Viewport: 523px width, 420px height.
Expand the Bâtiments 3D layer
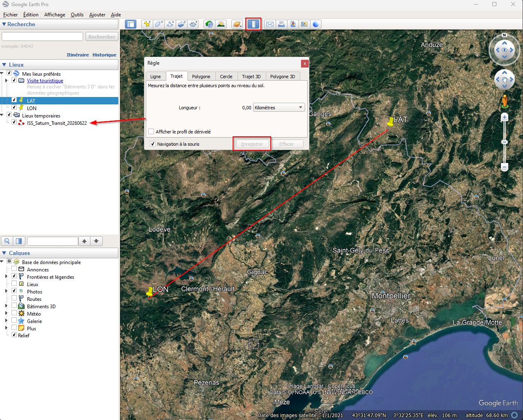pos(6,306)
